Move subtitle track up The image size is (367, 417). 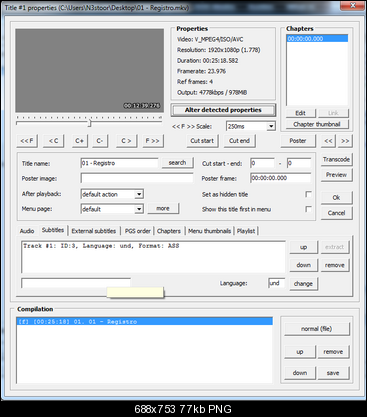[x=303, y=247]
